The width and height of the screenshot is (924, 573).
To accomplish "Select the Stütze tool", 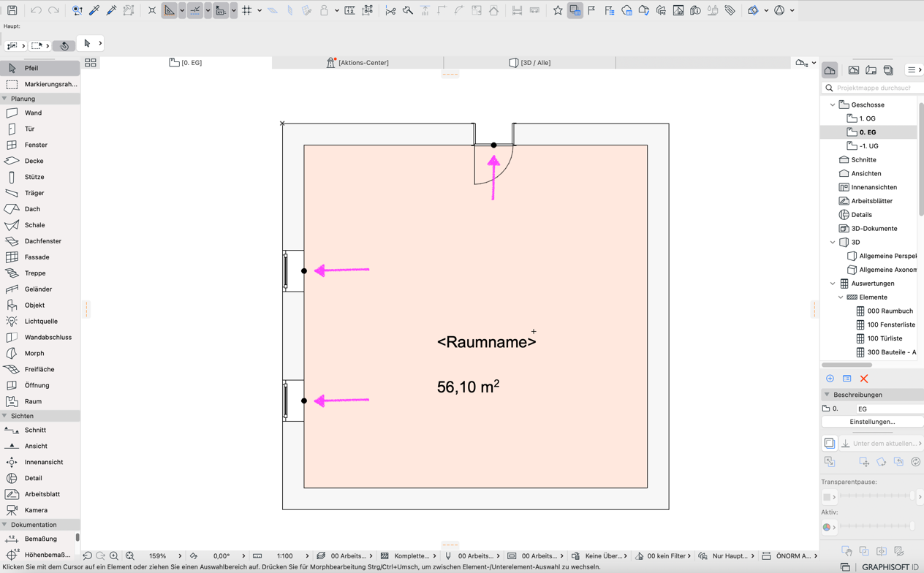I will tap(40, 177).
